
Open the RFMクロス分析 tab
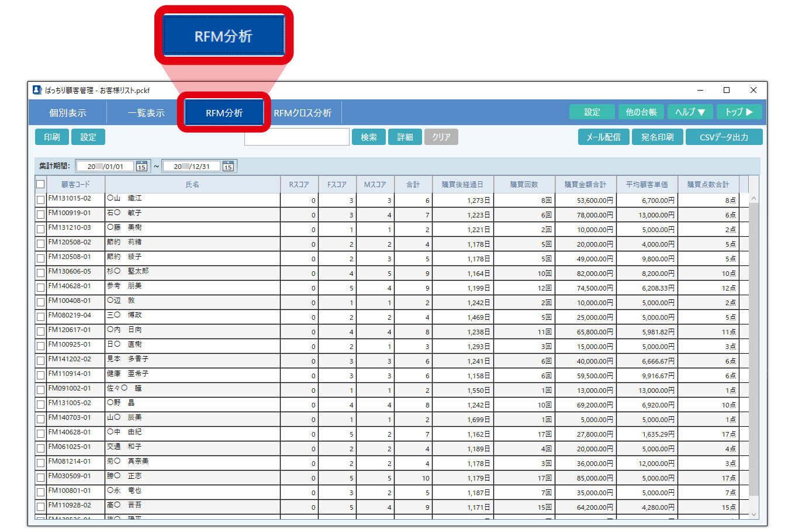(x=302, y=113)
